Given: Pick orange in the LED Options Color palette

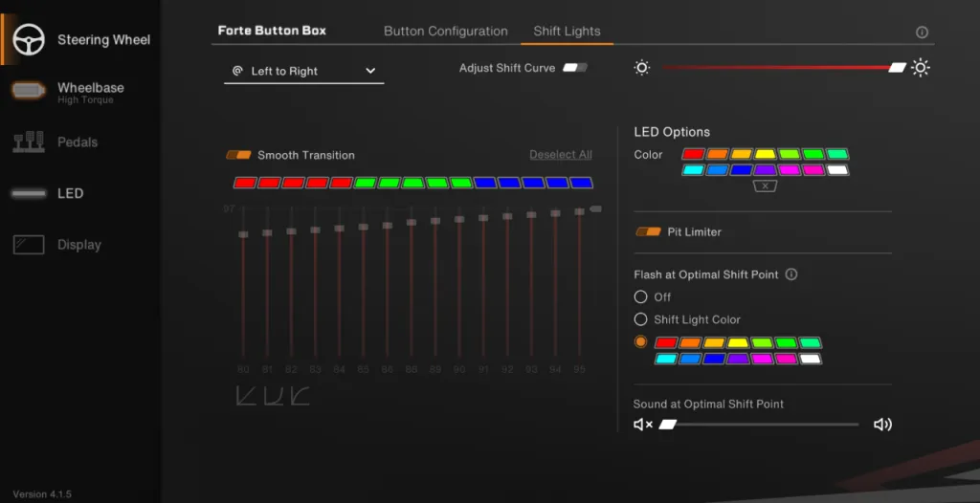Looking at the screenshot, I should pos(718,154).
